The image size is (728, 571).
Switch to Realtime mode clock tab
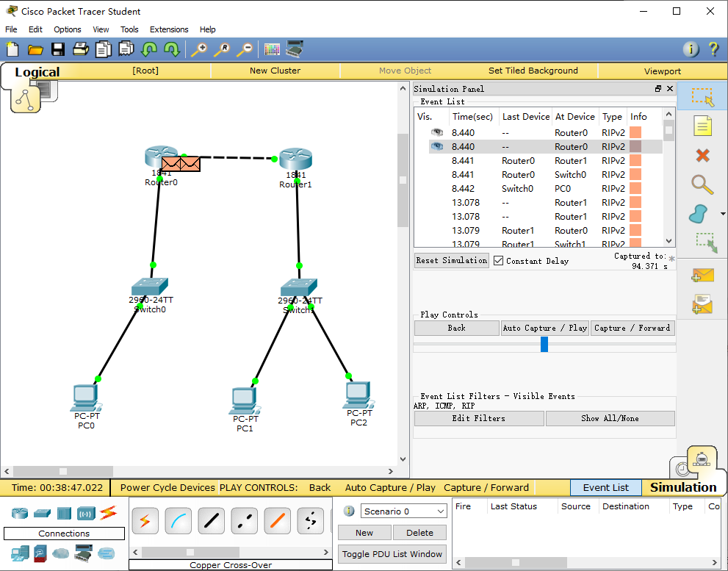coord(681,468)
